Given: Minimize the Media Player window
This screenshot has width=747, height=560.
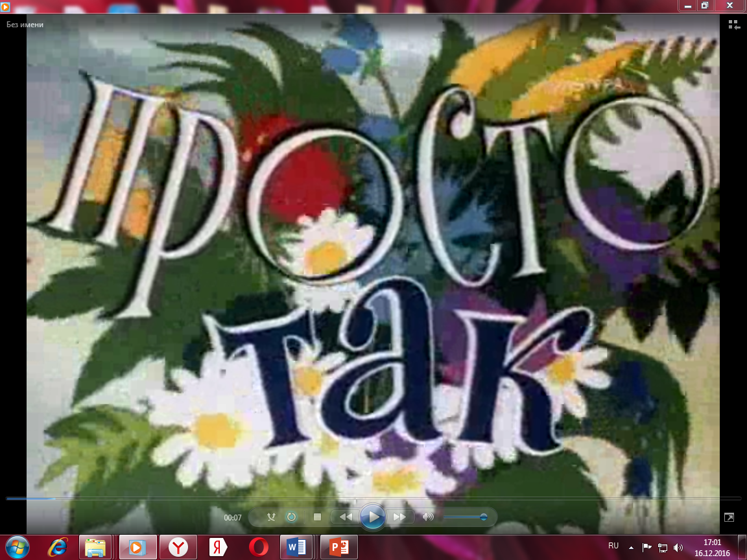Looking at the screenshot, I should click(687, 6).
